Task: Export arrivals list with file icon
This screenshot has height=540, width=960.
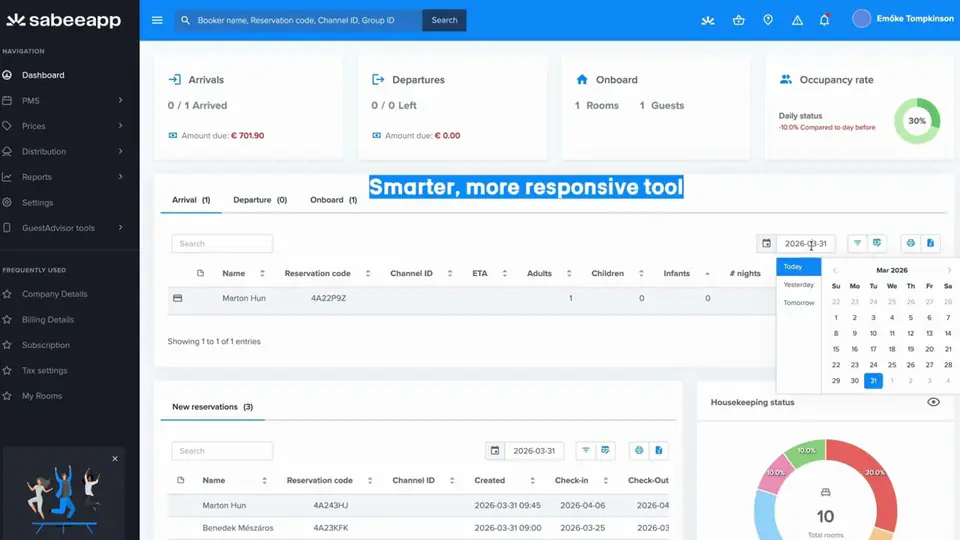Action: pyautogui.click(x=930, y=243)
